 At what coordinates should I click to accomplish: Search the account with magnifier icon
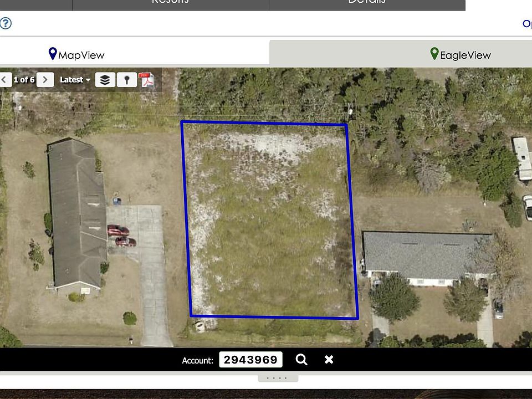[301, 359]
